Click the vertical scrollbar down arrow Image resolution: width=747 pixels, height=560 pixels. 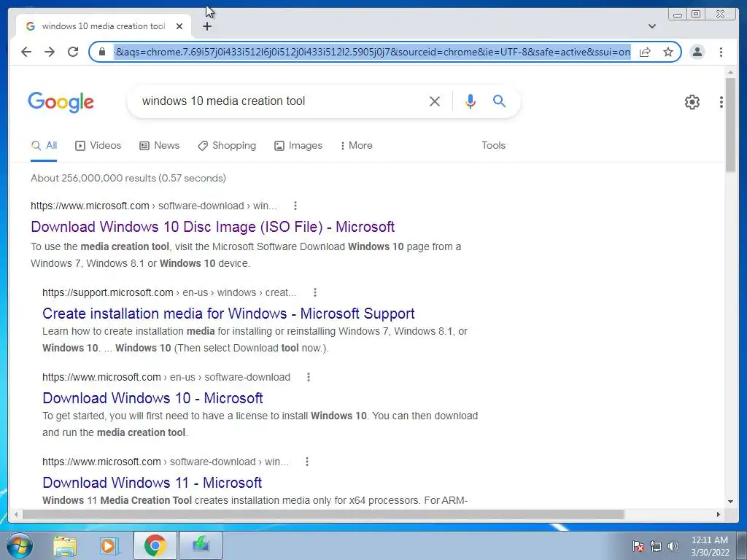click(x=730, y=502)
